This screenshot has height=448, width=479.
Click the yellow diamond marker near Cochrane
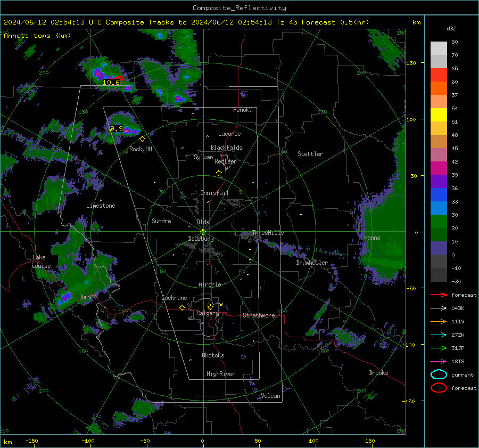point(182,307)
